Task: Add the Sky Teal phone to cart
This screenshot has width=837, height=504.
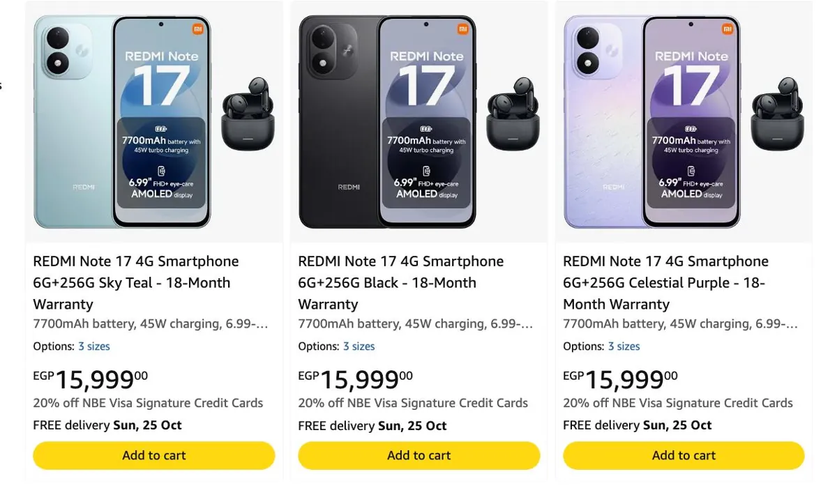Action: (x=154, y=455)
